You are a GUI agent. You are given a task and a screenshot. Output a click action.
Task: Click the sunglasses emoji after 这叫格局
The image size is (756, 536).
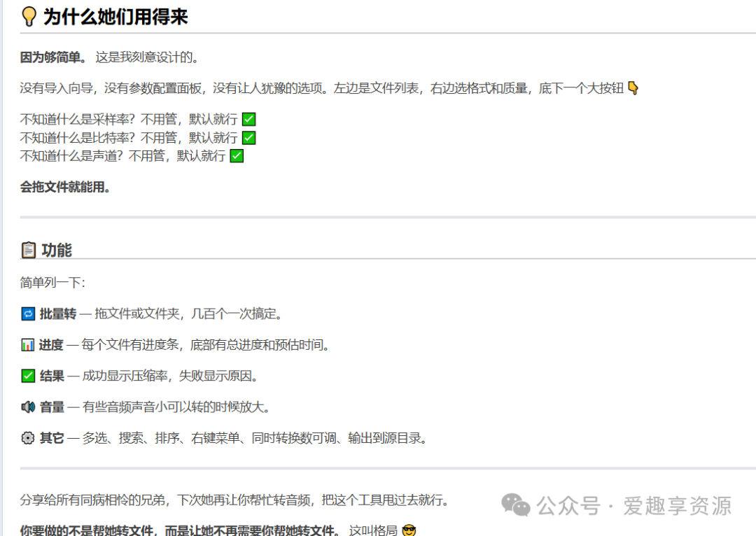(409, 530)
